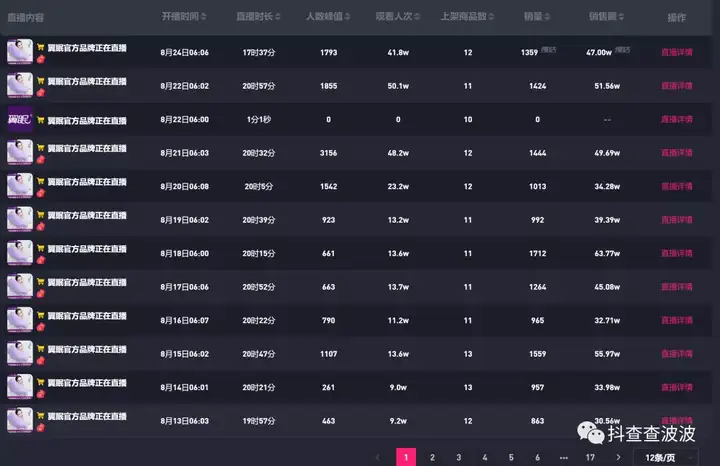The width and height of the screenshot is (720, 466).
Task: Open 直播详情 for 8月16日06:07 stream
Action: coord(677,320)
